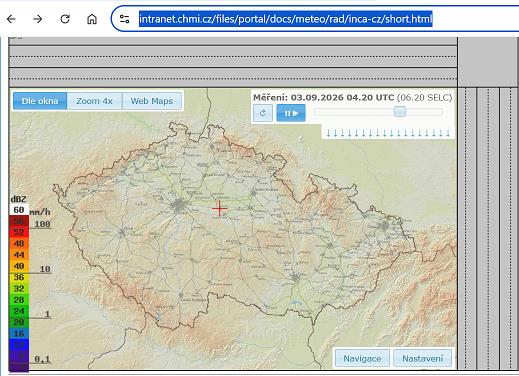This screenshot has height=376, width=519.
Task: Click the red crosshair marker on map
Action: [x=219, y=209]
